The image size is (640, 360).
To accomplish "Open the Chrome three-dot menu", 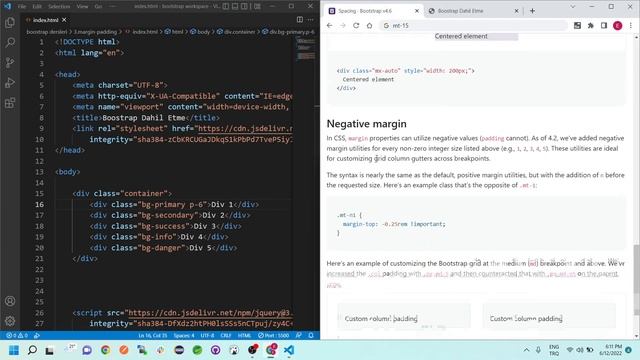I will pos(631,25).
